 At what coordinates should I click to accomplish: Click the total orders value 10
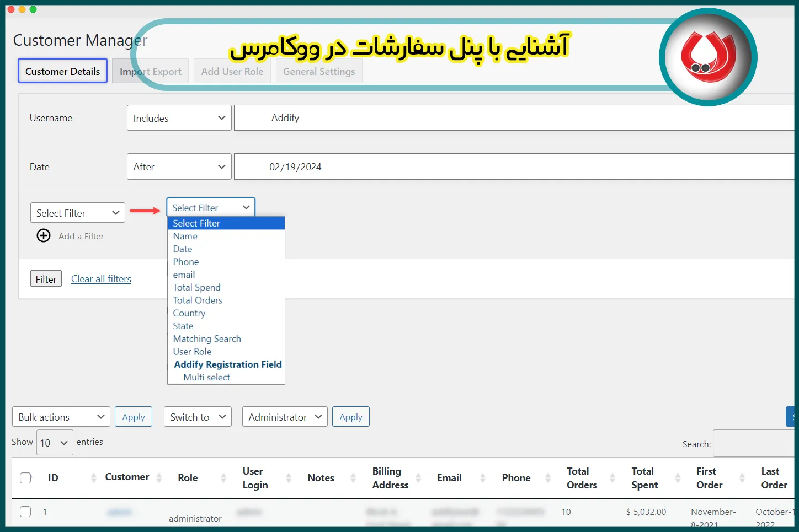(566, 512)
